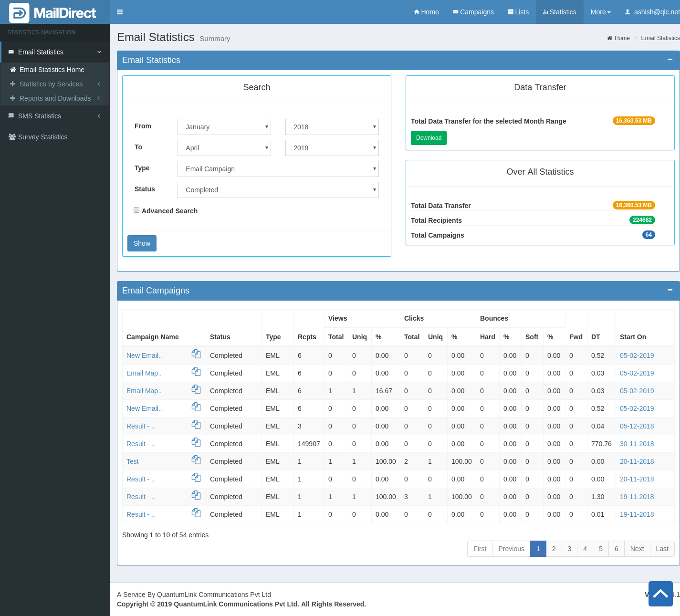Open Campaigns in top navigation
680x616 pixels.
pyautogui.click(x=473, y=12)
